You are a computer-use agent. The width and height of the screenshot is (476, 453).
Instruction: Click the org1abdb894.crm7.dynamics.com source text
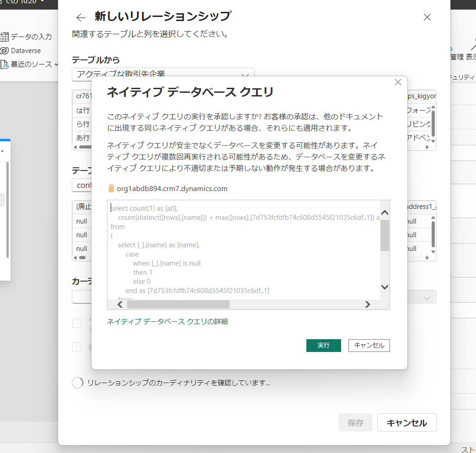coord(172,188)
